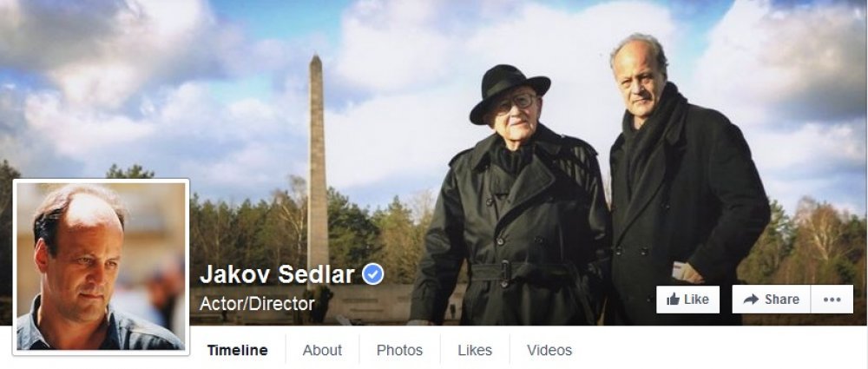Click the blue verified badge checkmark

tap(373, 273)
